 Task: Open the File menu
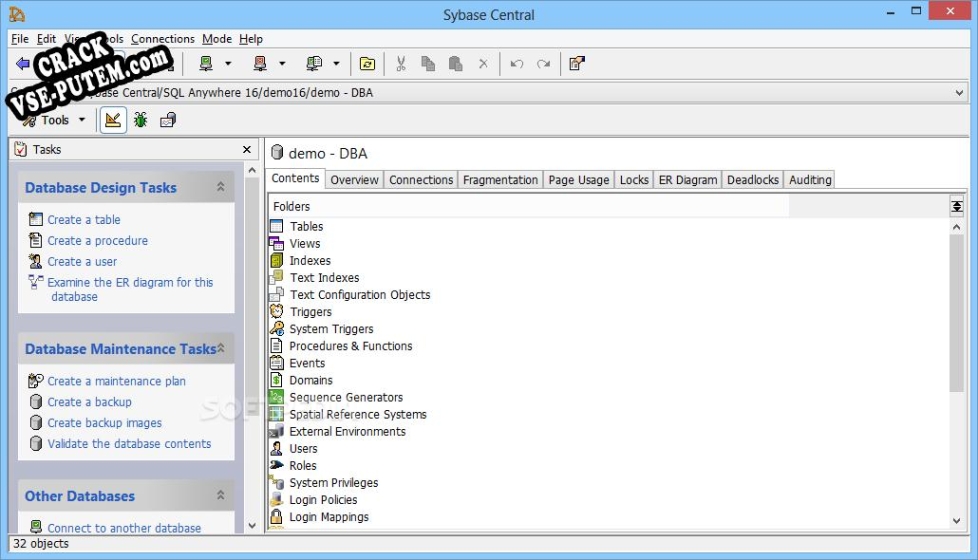pos(20,39)
